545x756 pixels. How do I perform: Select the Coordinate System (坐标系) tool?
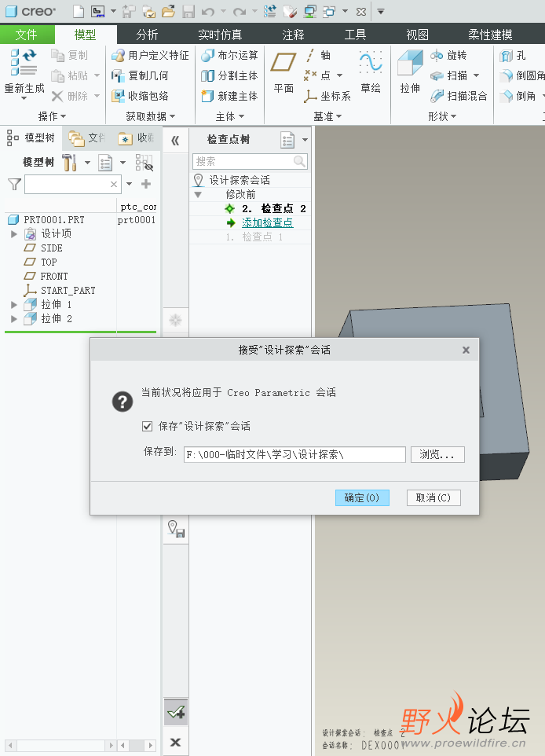click(x=327, y=97)
